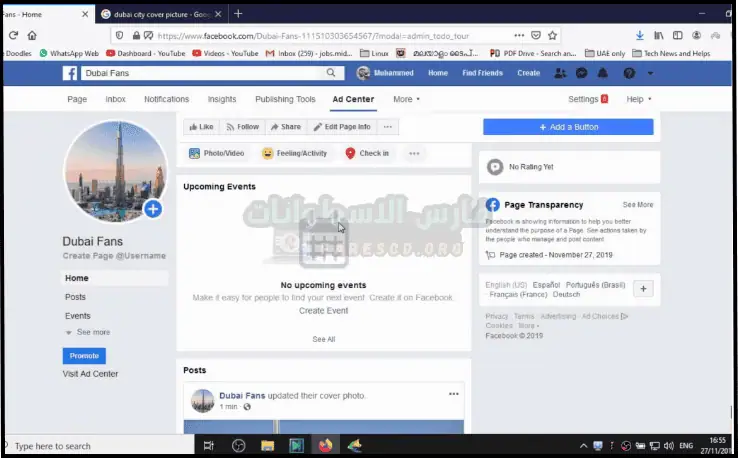Viewport: 738px width, 458px height.
Task: Open the Publishing Tools tab
Action: [x=285, y=99]
